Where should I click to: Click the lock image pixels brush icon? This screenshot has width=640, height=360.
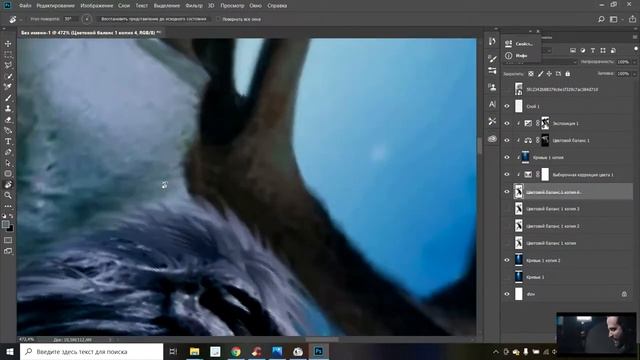[540, 74]
